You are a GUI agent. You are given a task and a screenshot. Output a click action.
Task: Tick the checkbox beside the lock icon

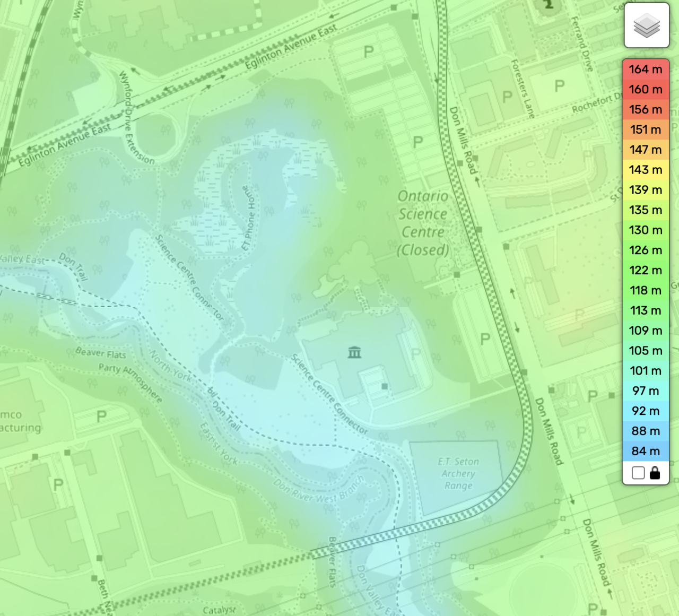[638, 473]
